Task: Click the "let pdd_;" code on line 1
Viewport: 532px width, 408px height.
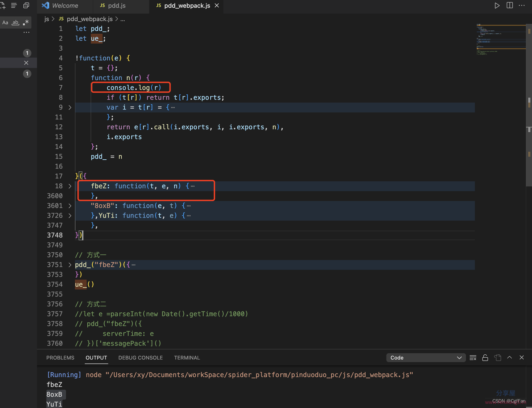Action: pos(92,29)
